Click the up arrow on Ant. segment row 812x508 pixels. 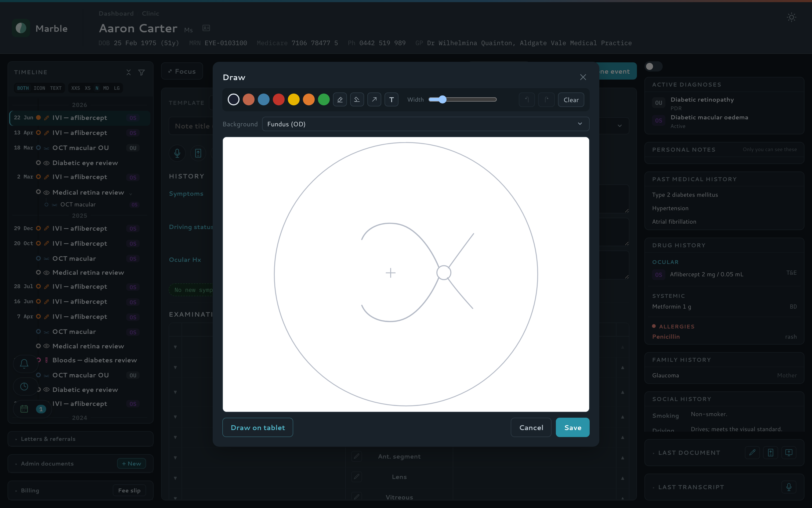[623, 457]
